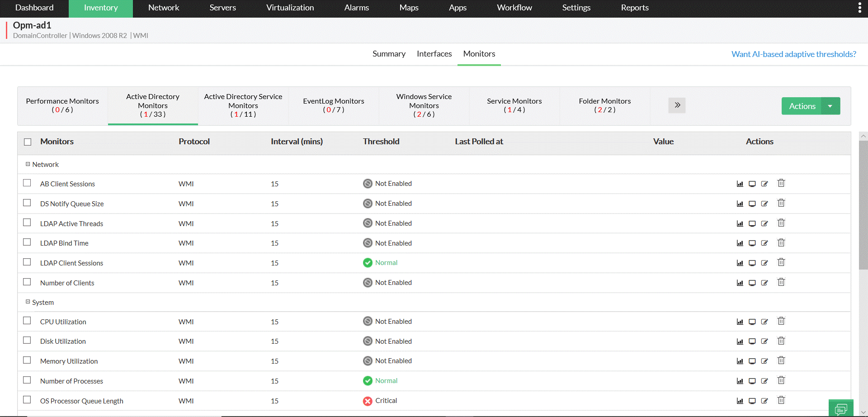Delete the Memory Utilization monitor
868x417 pixels.
pos(781,360)
